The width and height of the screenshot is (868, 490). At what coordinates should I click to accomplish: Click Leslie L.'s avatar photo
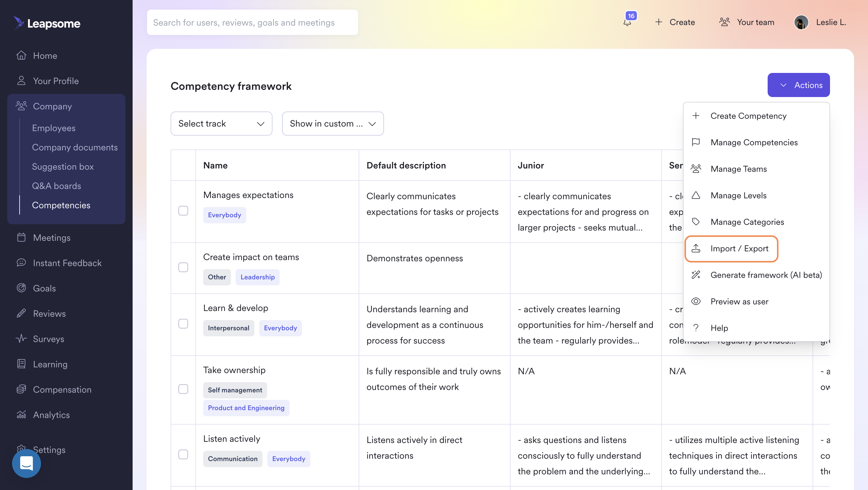(801, 22)
